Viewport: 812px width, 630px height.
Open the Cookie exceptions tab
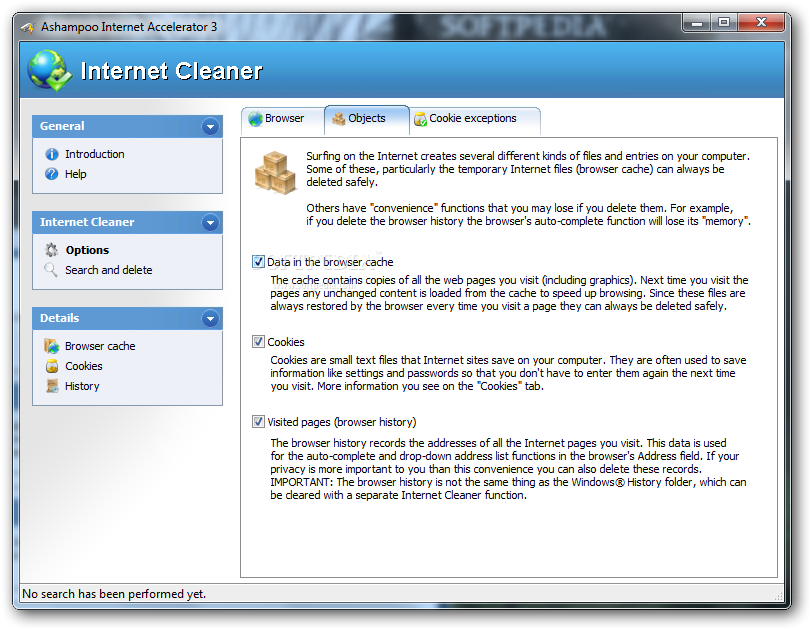[475, 121]
